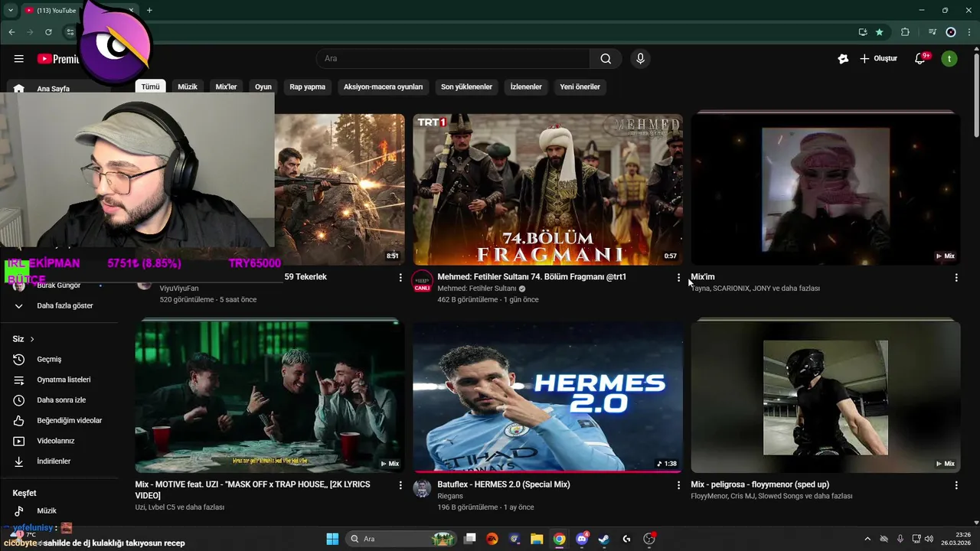Screen dimensions: 980x551
Task: Open Daha sonra izle in sidebar
Action: [61, 400]
